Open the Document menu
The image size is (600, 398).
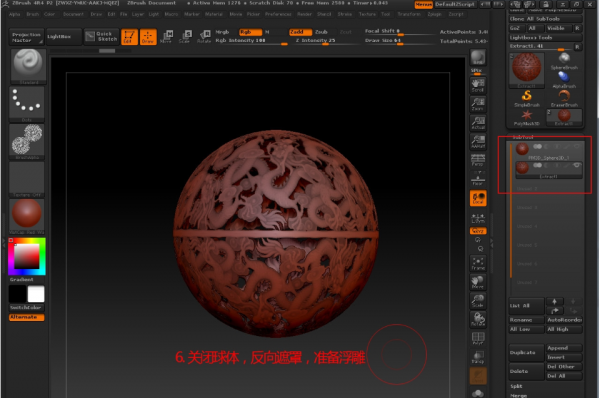point(73,14)
